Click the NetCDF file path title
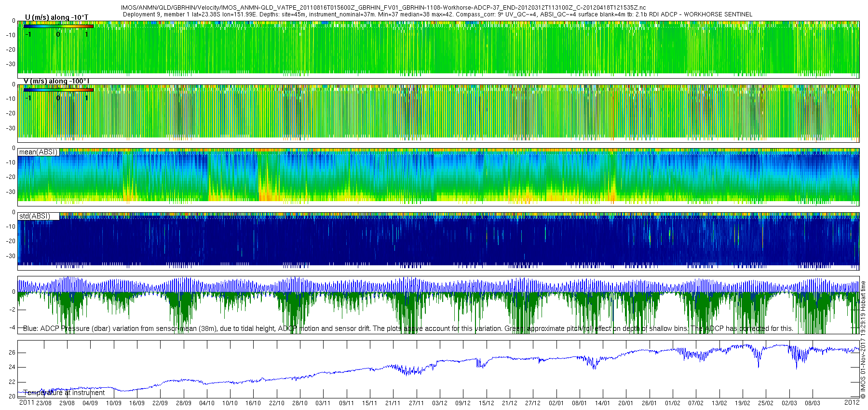Viewport: 868px width, 410px height. coord(383,8)
